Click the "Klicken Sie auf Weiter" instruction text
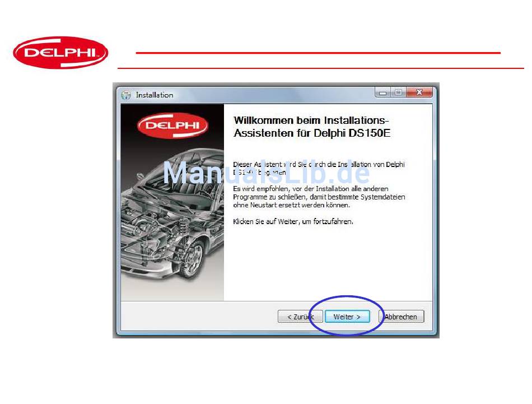The height and width of the screenshot is (404, 532). pos(293,222)
